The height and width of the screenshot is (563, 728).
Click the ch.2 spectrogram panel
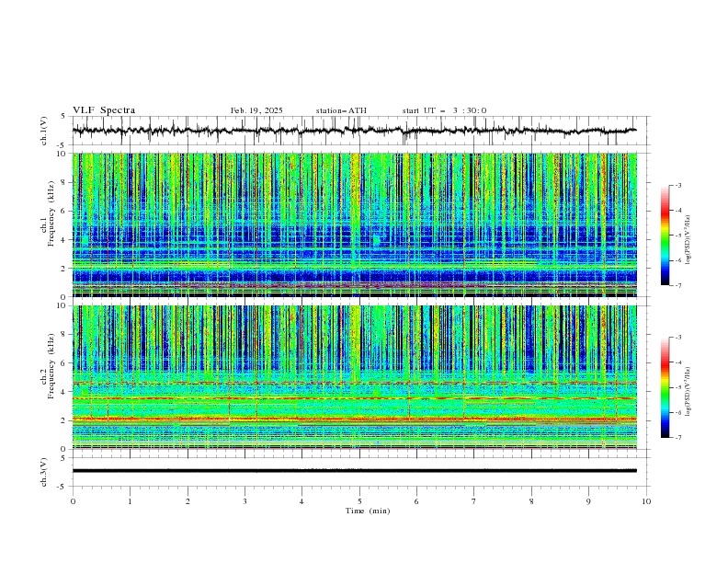click(x=355, y=377)
